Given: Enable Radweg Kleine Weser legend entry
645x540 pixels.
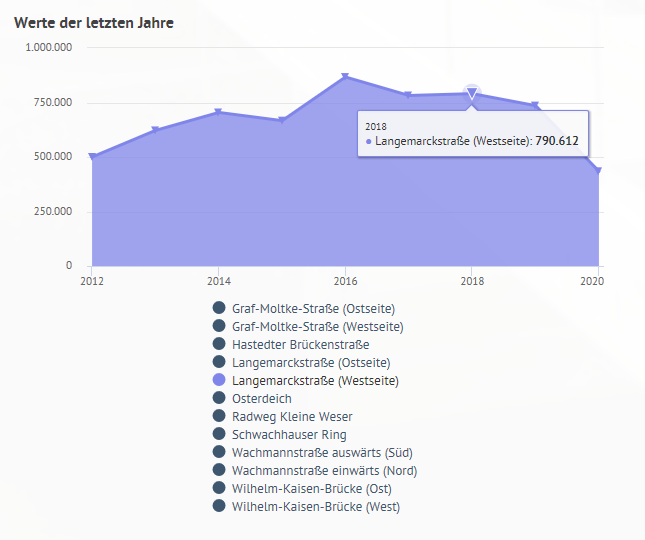Looking at the screenshot, I should tap(219, 417).
